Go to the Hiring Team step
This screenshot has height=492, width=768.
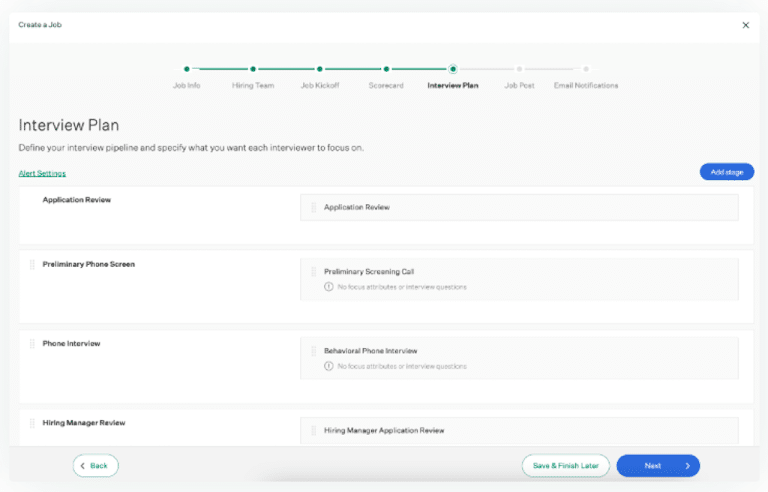[x=253, y=70]
